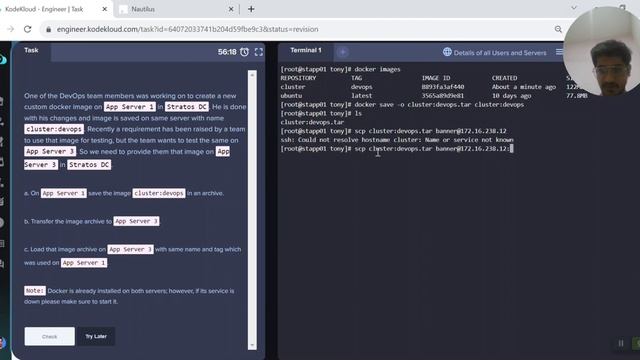Screen dimensions: 640x360
Task: Switch to KodeKloud Engineer Task tab
Action: pos(53,9)
